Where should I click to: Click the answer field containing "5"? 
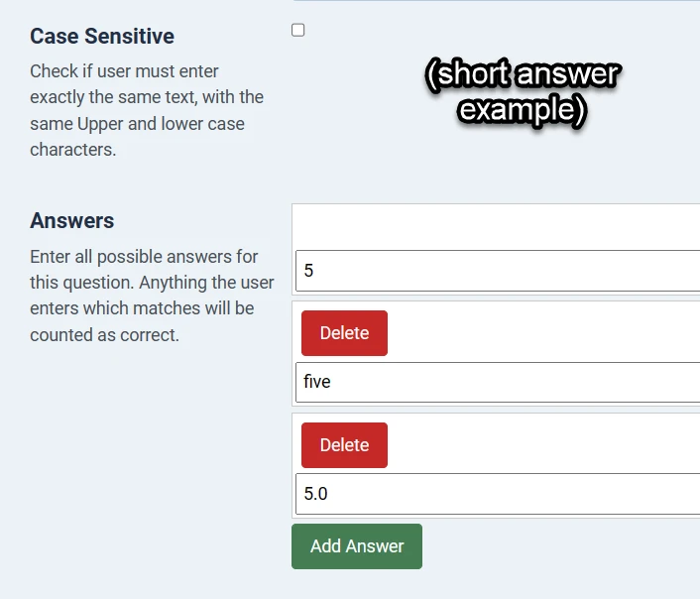[498, 270]
